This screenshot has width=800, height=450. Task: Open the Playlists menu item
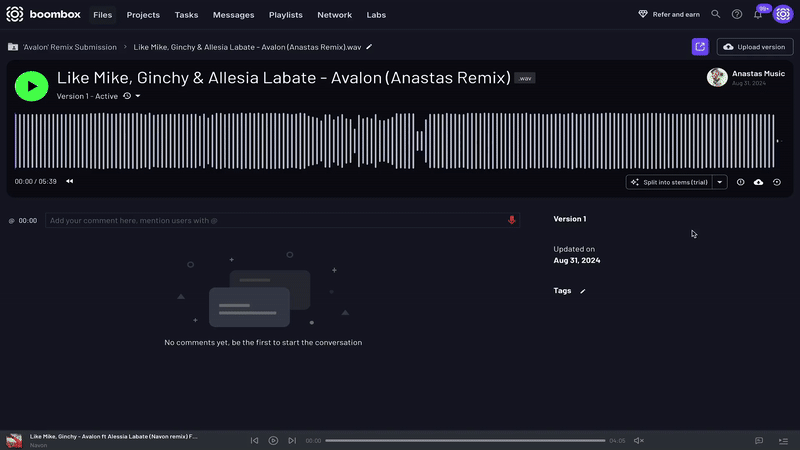[x=286, y=15]
